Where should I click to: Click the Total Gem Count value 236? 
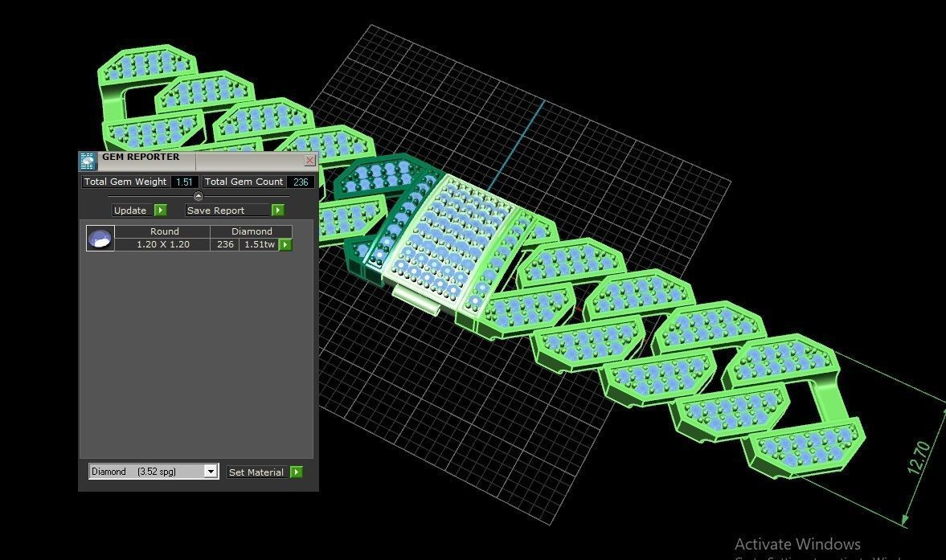point(301,182)
